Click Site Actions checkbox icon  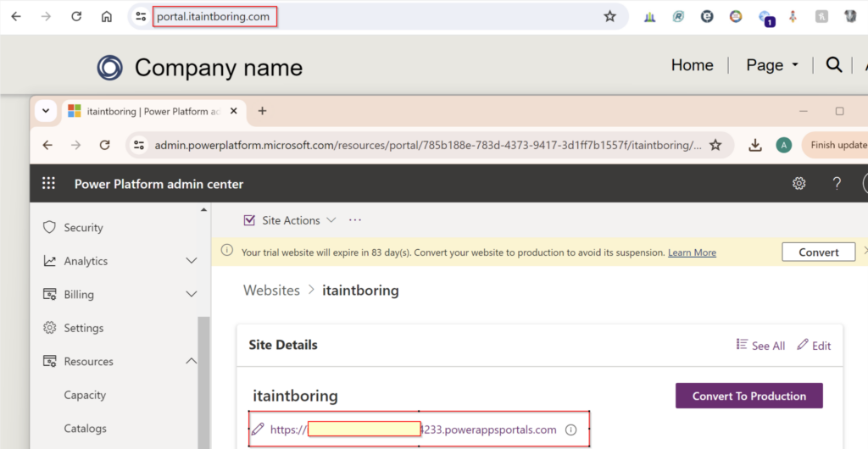pos(249,220)
